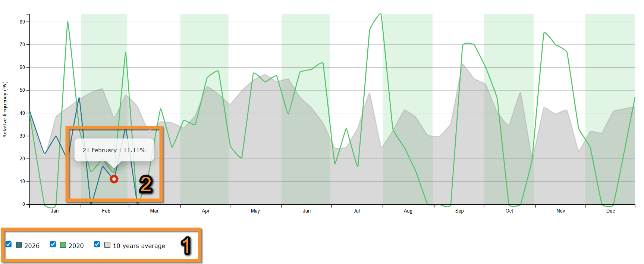
Task: Click the 'Relative frequency (%)' axis title
Action: point(5,110)
